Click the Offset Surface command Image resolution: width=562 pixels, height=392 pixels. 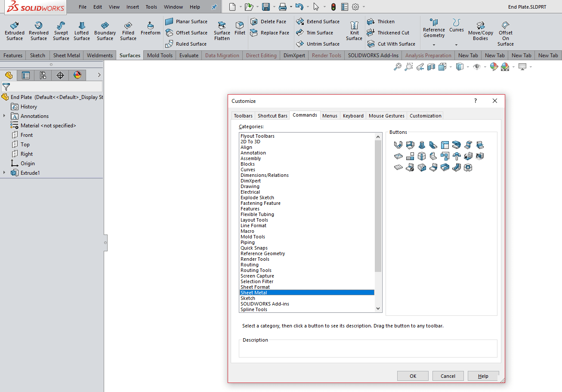[186, 33]
